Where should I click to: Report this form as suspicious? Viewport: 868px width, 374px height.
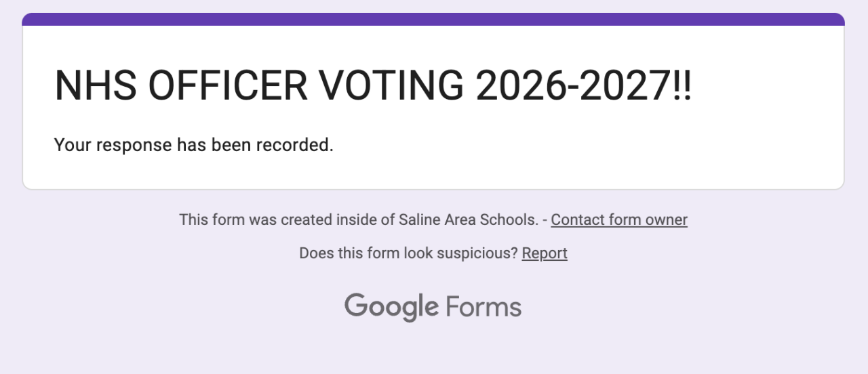tap(545, 253)
